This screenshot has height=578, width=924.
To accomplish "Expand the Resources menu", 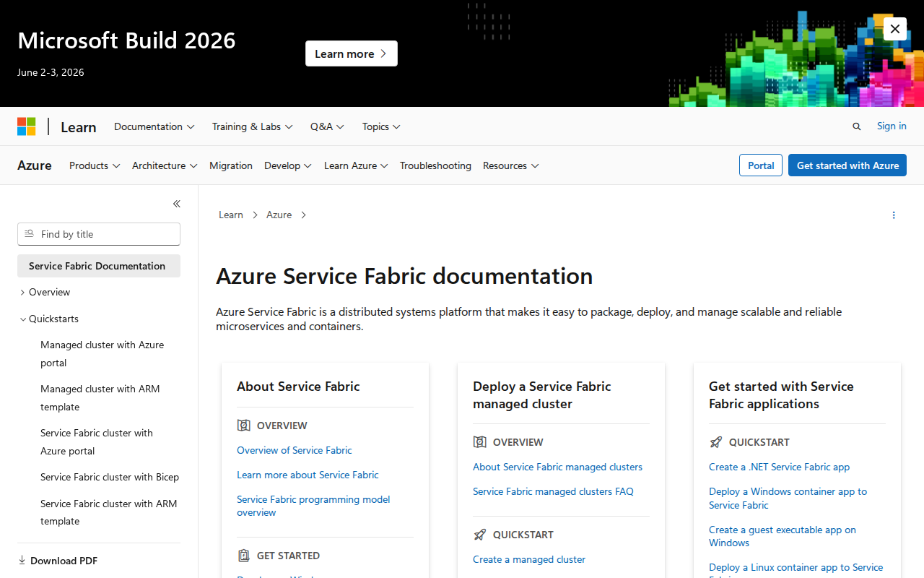I will 511,165.
